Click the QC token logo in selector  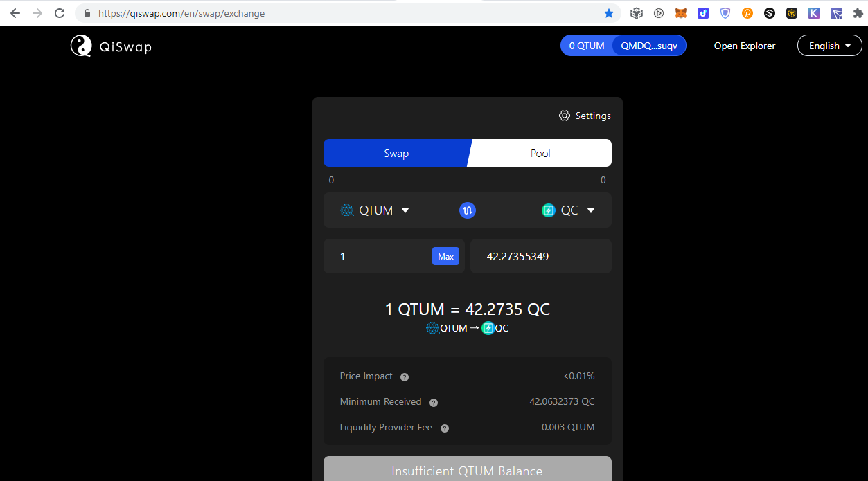click(549, 210)
